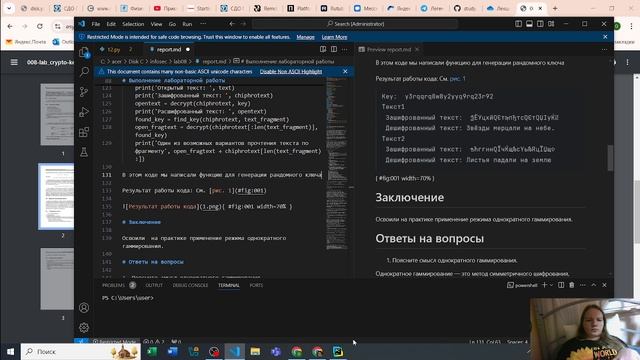Screen dimensions: 640x360
Task: Open File Explorer from the taskbar
Action: pyautogui.click(x=255, y=351)
